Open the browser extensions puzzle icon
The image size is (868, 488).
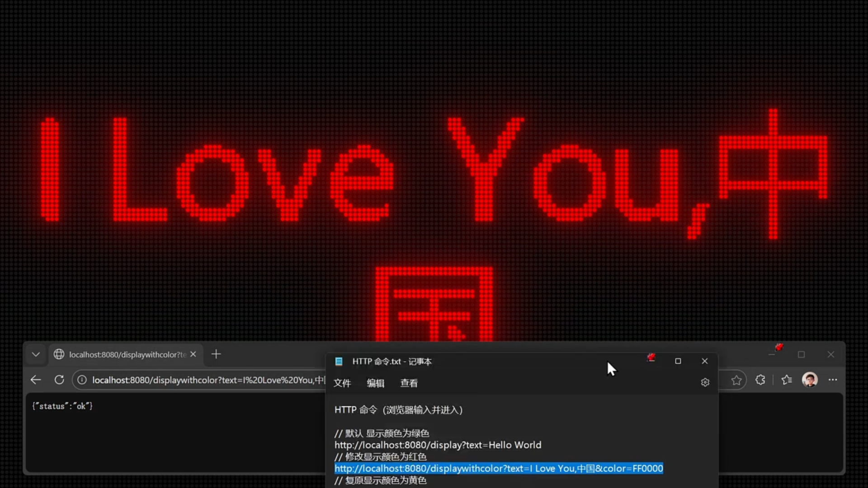(x=760, y=380)
